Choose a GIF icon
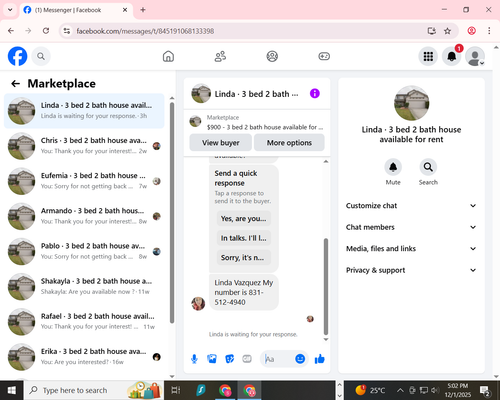 pos(247,359)
